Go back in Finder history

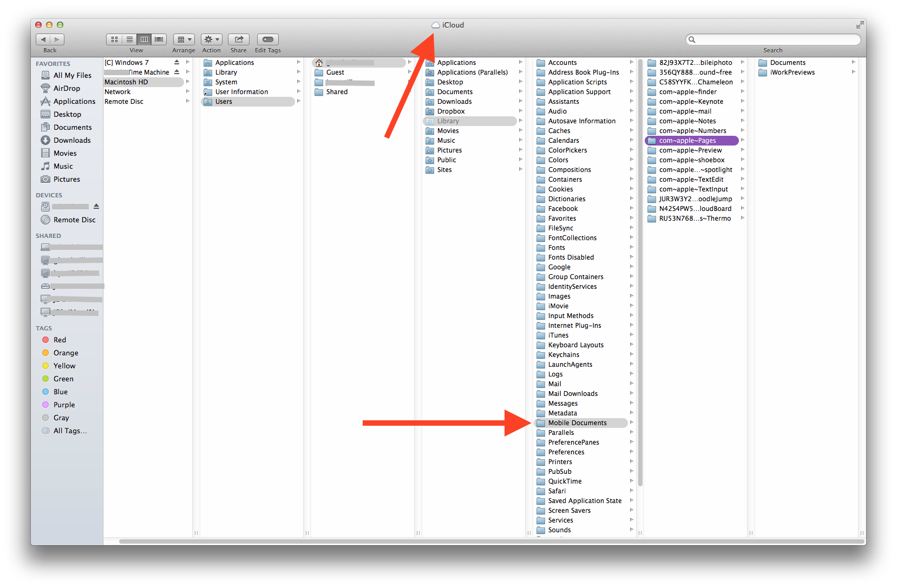point(43,39)
